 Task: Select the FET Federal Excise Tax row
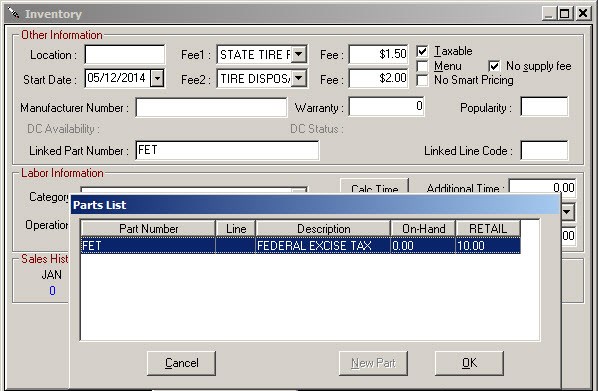(301, 245)
